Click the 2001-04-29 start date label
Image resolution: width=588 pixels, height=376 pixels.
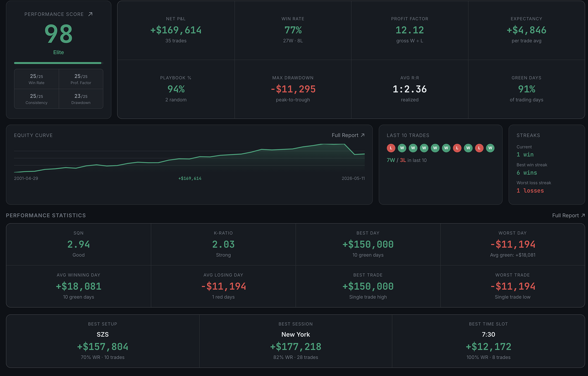26,178
